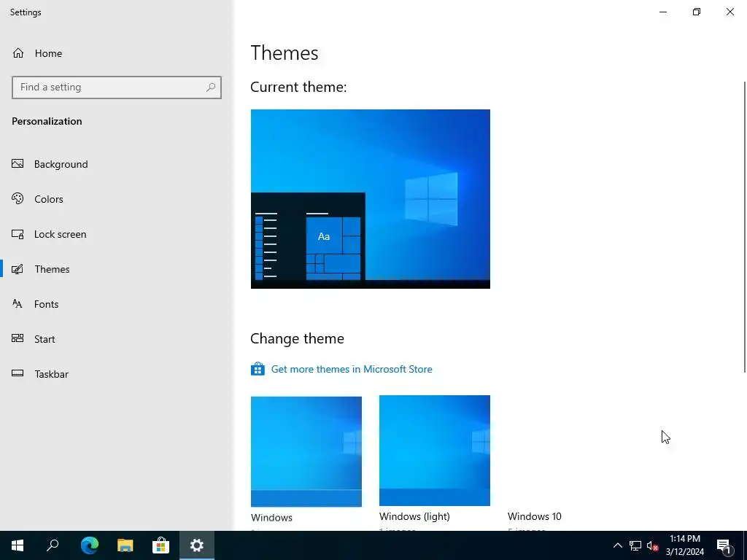
Task: Click the settings page vertical scrollbar
Action: pyautogui.click(x=745, y=227)
